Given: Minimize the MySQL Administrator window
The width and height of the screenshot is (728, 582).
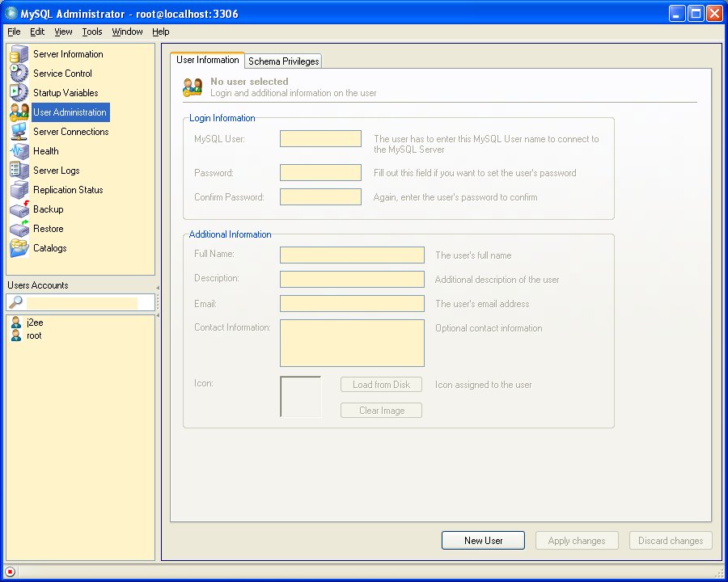Looking at the screenshot, I should (677, 14).
